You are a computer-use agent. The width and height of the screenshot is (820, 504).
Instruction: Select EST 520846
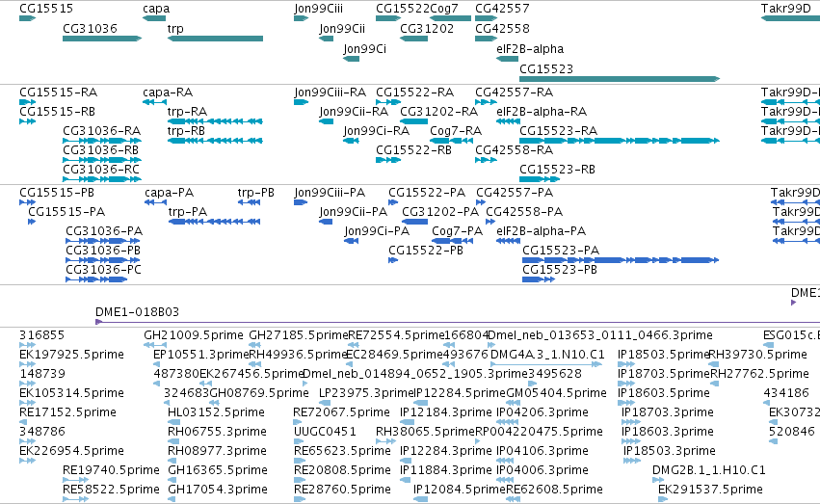[x=774, y=441]
